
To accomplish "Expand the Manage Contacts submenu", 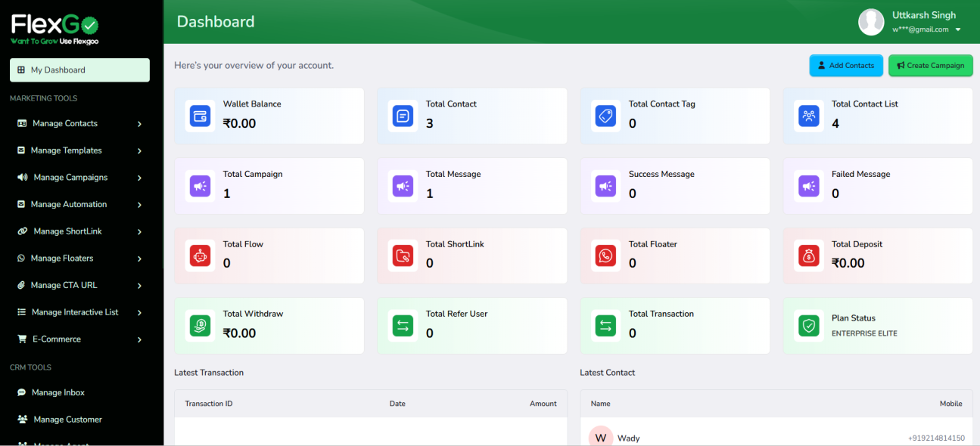I will 139,124.
